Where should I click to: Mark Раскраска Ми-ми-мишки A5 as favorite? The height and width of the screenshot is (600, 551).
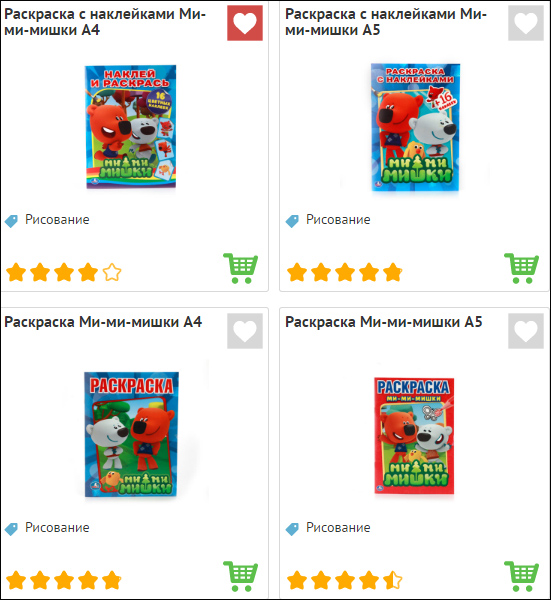526,331
